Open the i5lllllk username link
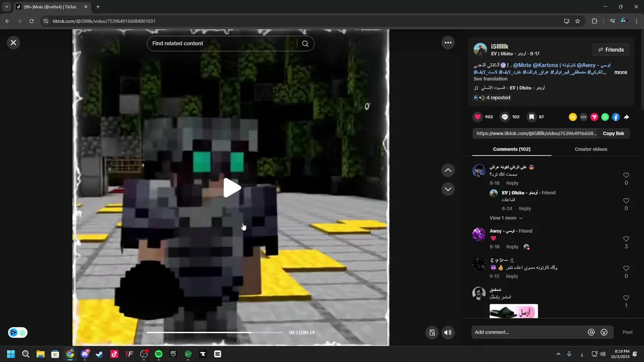This screenshot has width=644, height=362. coord(500,46)
